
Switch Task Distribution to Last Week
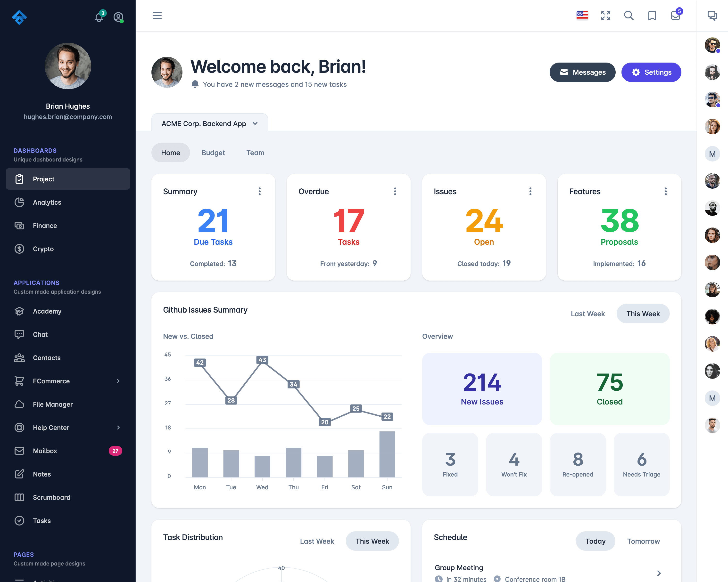tap(317, 541)
